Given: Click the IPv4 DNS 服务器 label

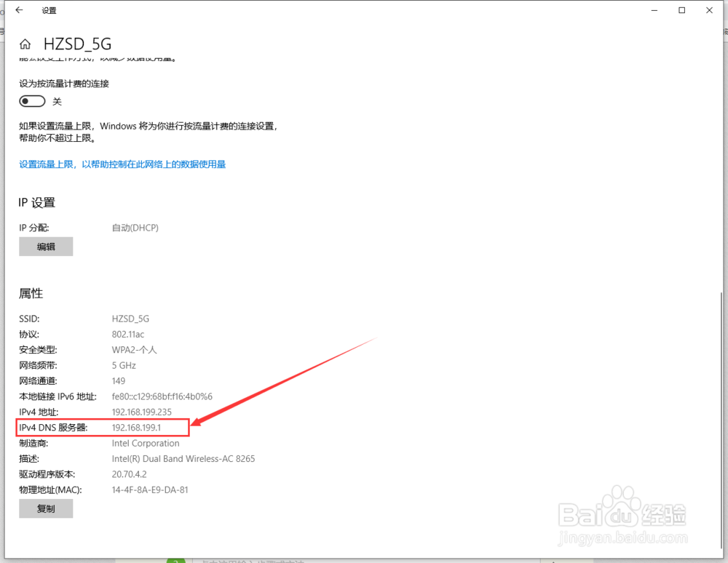Looking at the screenshot, I should click(53, 428).
